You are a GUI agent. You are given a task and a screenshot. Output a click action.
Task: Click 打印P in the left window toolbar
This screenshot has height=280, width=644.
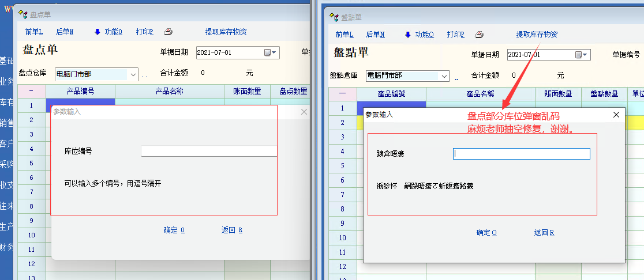(x=144, y=32)
